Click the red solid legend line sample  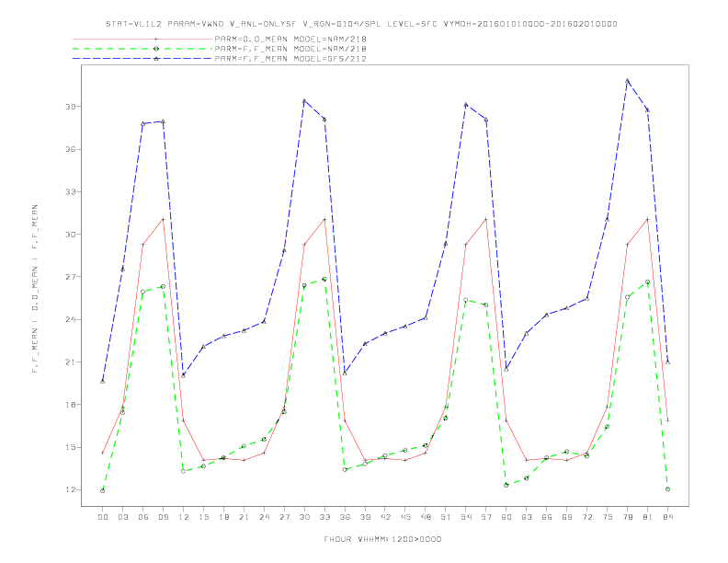[x=142, y=39]
